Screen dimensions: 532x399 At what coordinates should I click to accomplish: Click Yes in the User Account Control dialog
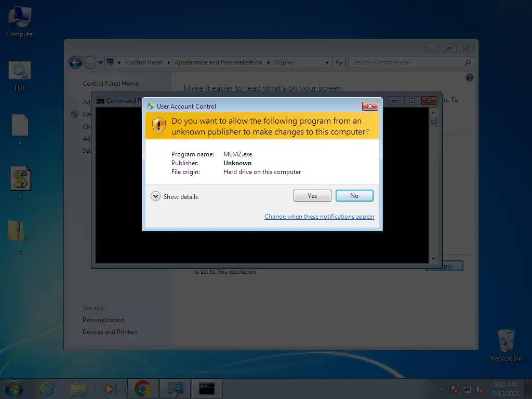(312, 196)
